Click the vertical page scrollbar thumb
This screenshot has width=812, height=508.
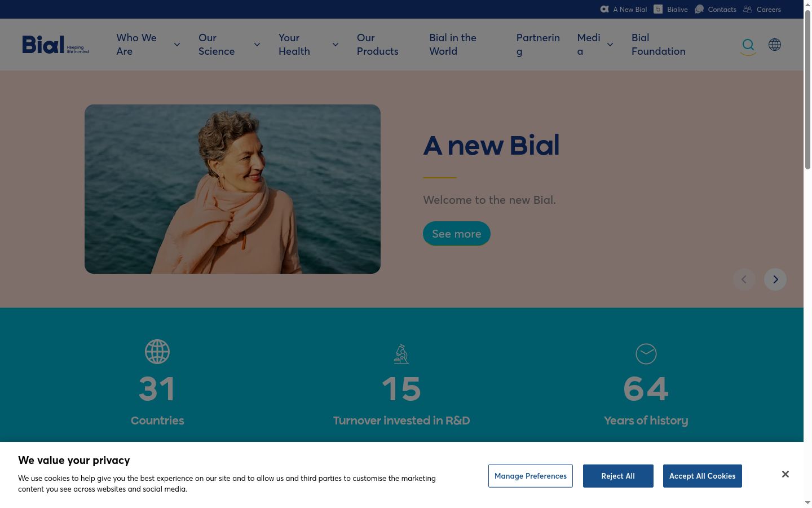point(807,89)
